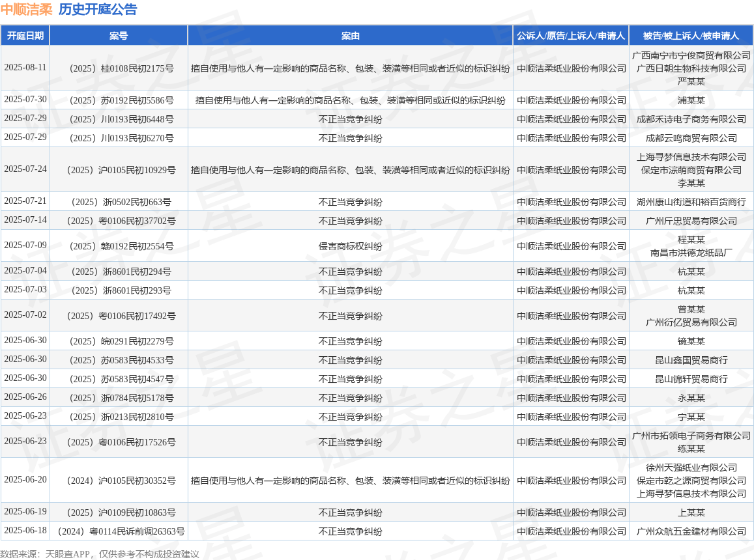Click defendant 永某某

click(x=691, y=398)
